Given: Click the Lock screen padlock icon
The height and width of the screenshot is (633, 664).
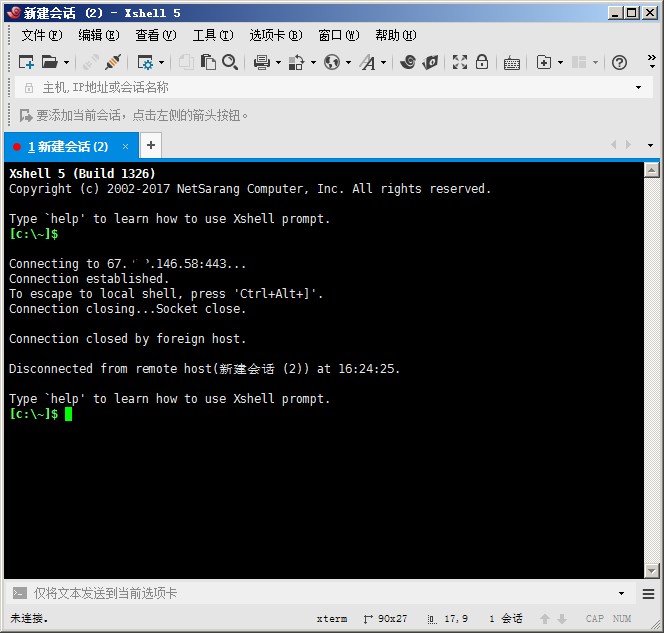Looking at the screenshot, I should (x=481, y=62).
